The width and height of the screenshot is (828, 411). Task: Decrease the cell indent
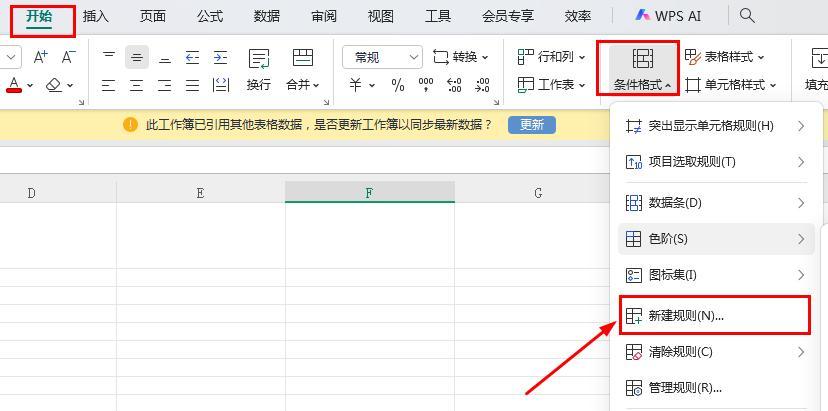click(193, 57)
